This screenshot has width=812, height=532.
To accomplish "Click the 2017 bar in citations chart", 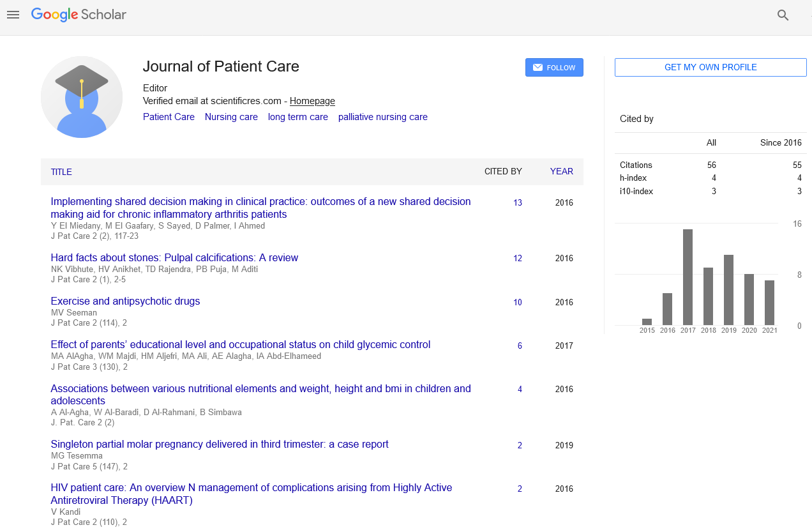I will (688, 277).
